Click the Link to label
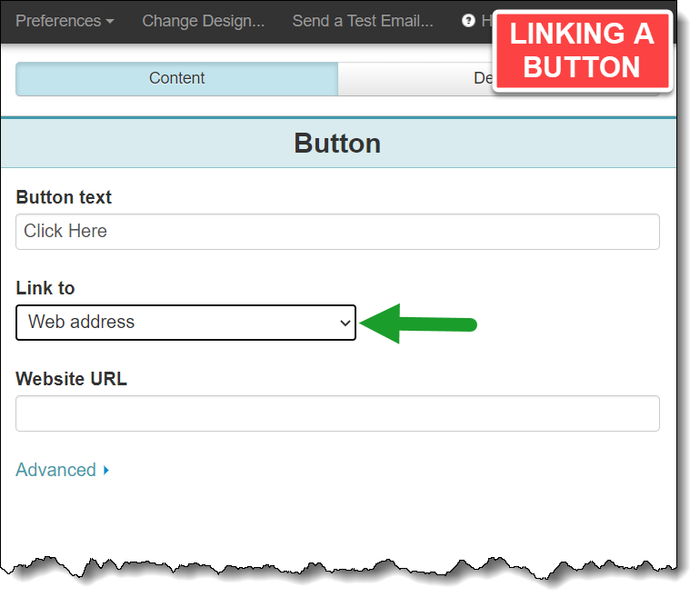The width and height of the screenshot is (700, 607). pyautogui.click(x=45, y=288)
